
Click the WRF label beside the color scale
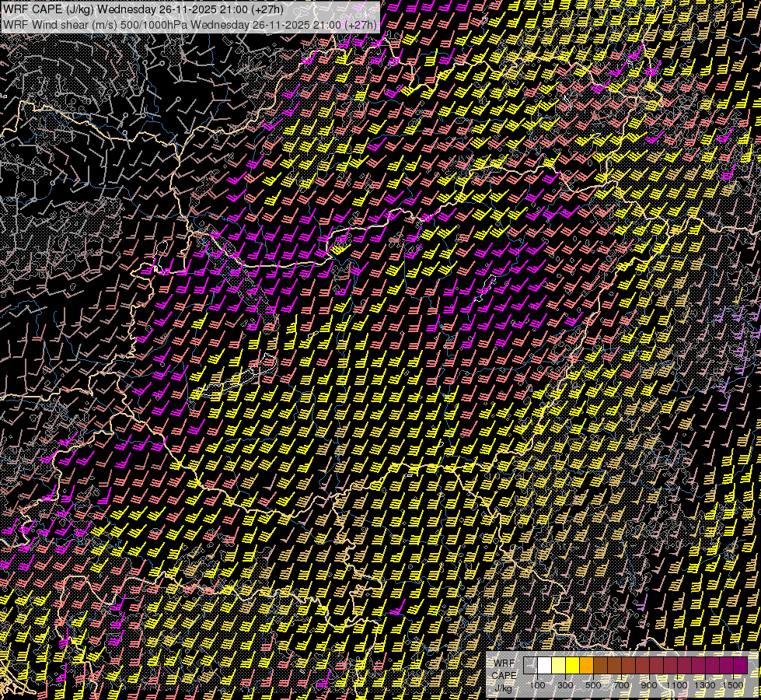[504, 663]
